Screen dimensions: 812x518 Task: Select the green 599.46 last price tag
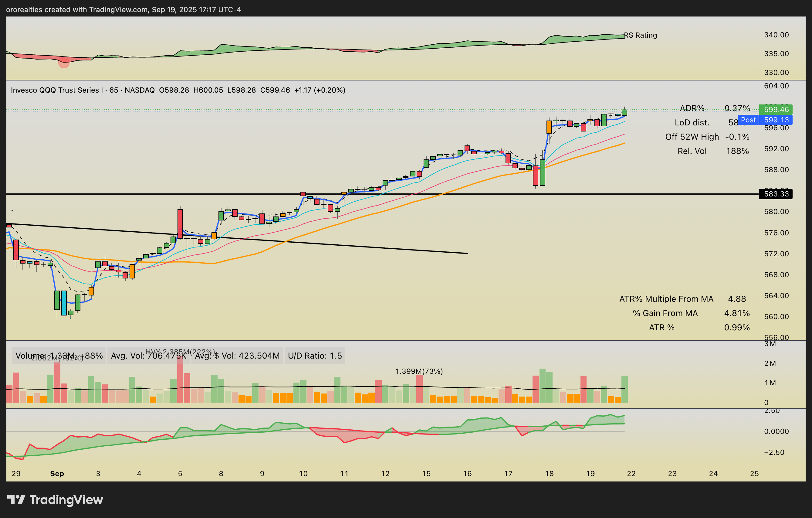(775, 109)
